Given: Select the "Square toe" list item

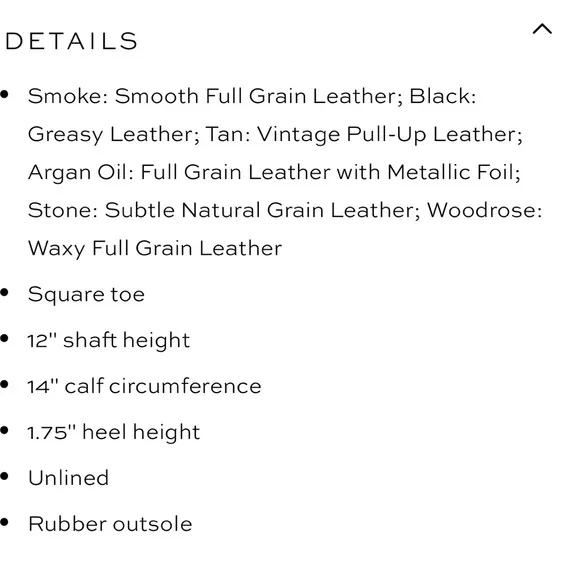Looking at the screenshot, I should point(86,295).
